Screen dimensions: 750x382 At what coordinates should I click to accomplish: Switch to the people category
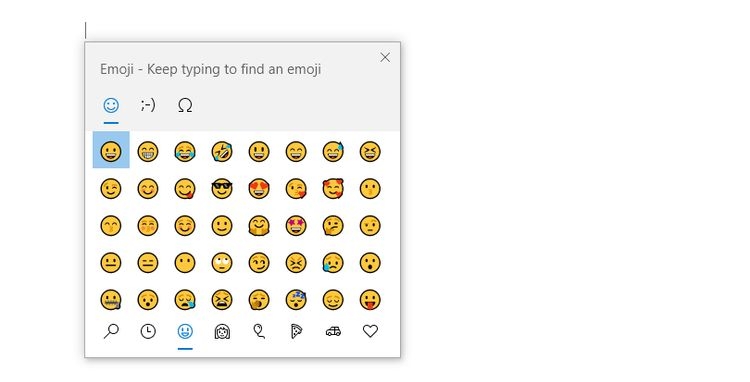pyautogui.click(x=222, y=331)
